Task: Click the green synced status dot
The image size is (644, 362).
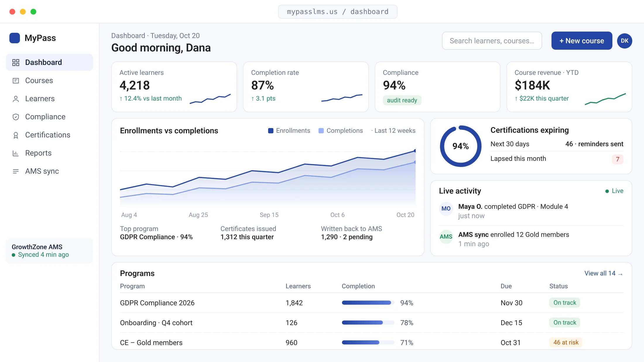Action: (x=13, y=255)
